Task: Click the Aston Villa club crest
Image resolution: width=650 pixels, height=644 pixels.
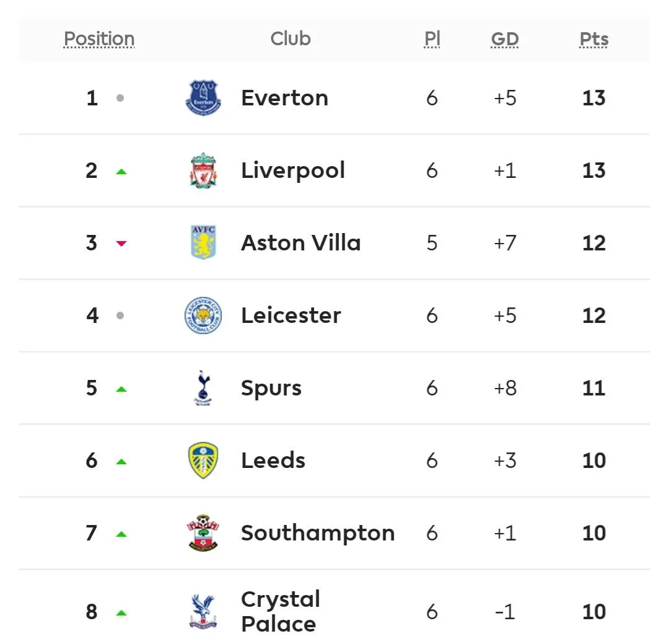Action: point(203,242)
